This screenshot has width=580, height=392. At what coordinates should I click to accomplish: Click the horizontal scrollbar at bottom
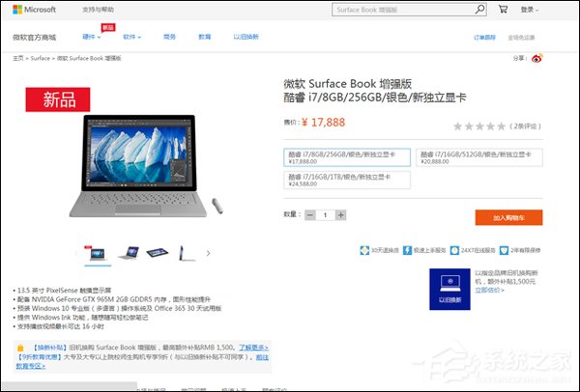[x=70, y=385]
